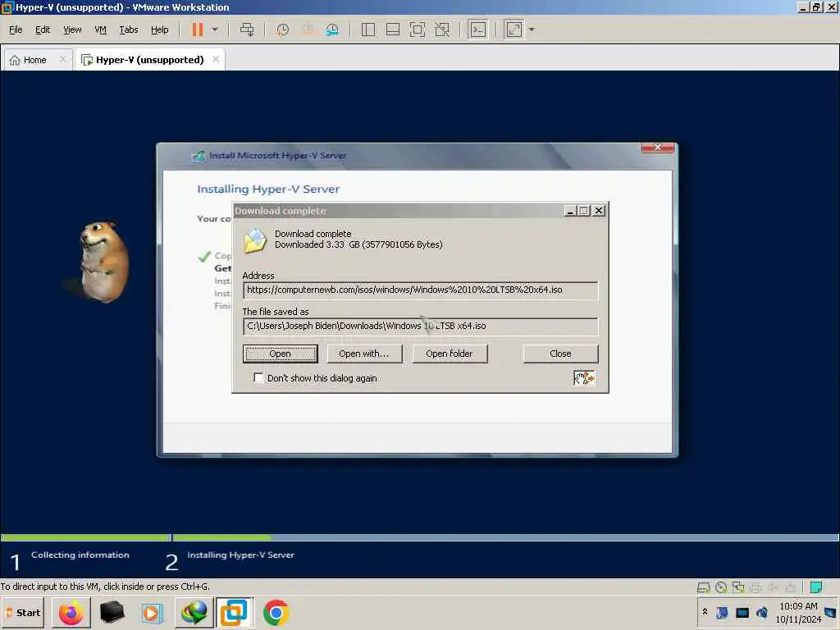Viewport: 840px width, 630px height.
Task: Click Open in the Download complete dialog
Action: 281,354
